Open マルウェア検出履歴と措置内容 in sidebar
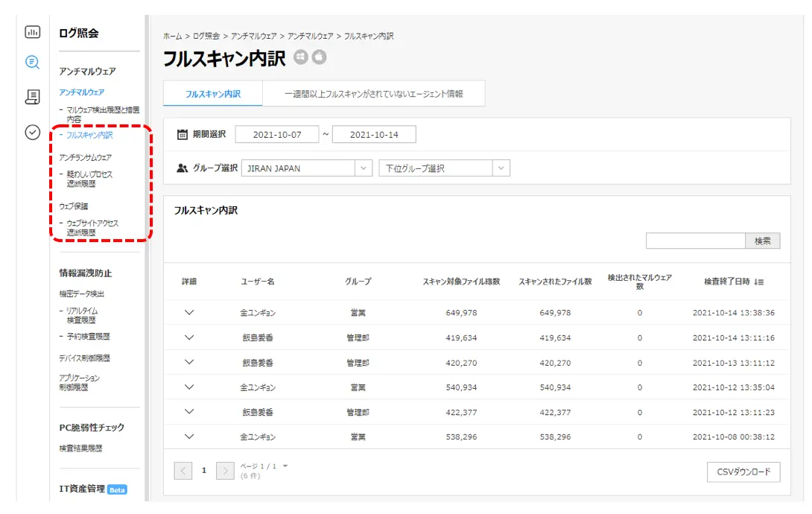This screenshot has width=812, height=514. click(101, 114)
